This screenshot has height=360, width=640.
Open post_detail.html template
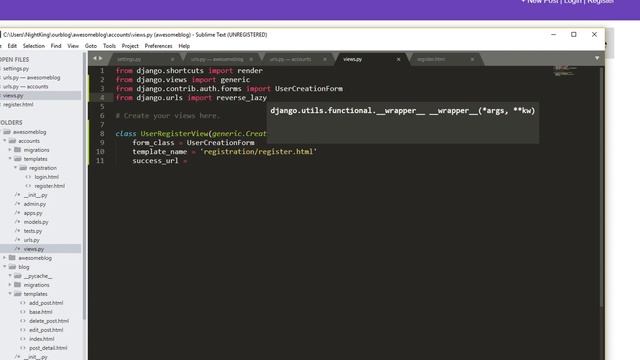pyautogui.click(x=48, y=348)
